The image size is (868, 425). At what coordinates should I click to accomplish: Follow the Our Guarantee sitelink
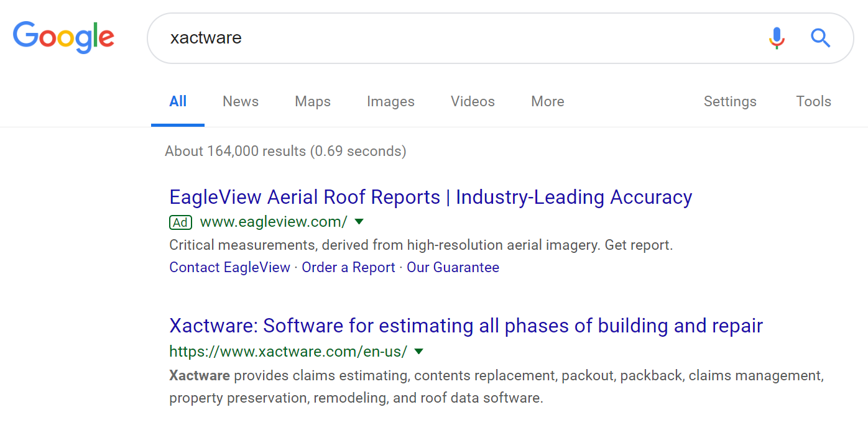[453, 267]
